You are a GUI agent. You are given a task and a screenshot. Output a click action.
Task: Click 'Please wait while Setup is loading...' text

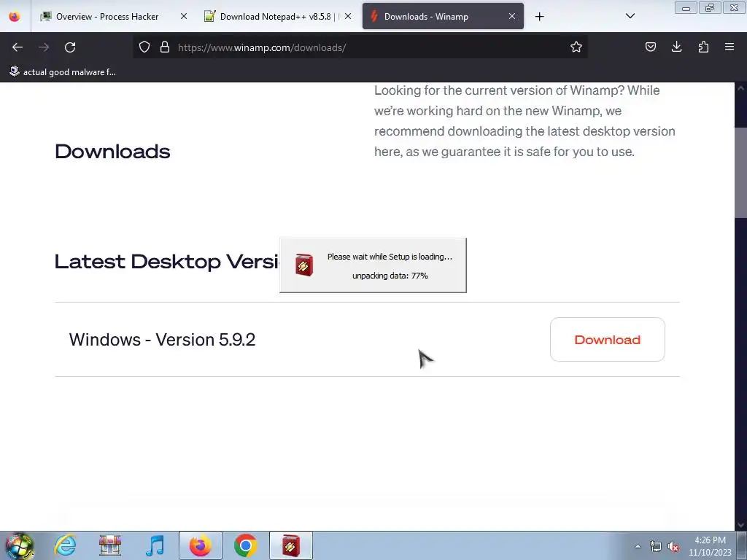pyautogui.click(x=390, y=257)
